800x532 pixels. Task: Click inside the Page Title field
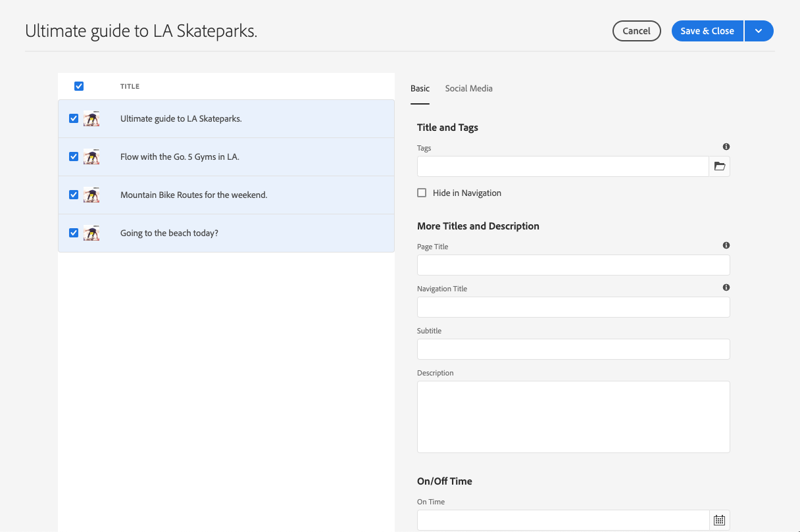tap(573, 264)
